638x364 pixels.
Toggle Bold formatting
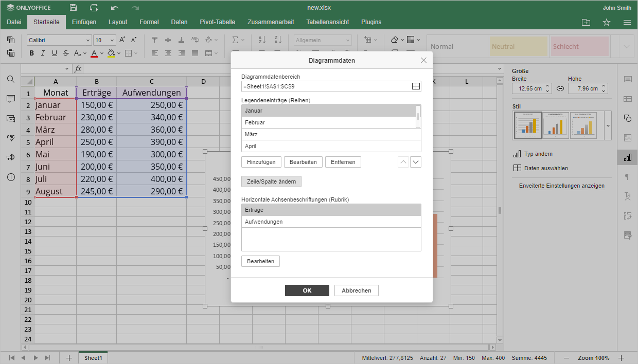(31, 53)
